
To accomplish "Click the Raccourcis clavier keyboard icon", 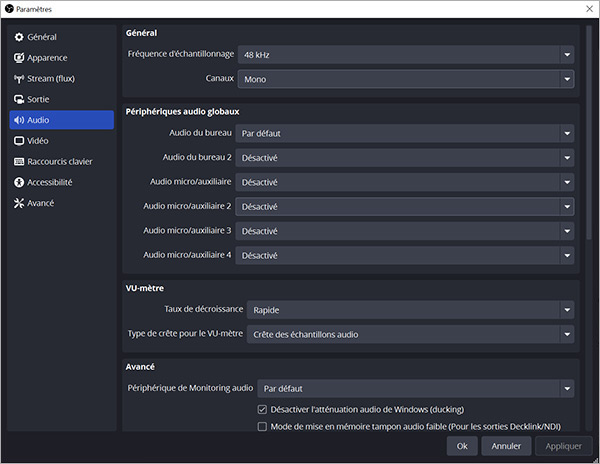I will tap(19, 162).
